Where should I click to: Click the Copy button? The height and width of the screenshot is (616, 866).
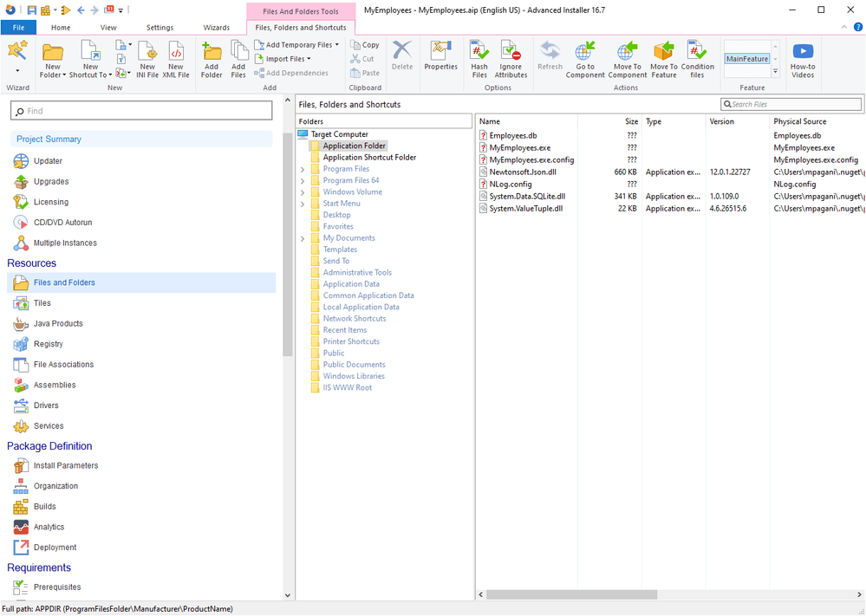pyautogui.click(x=364, y=45)
